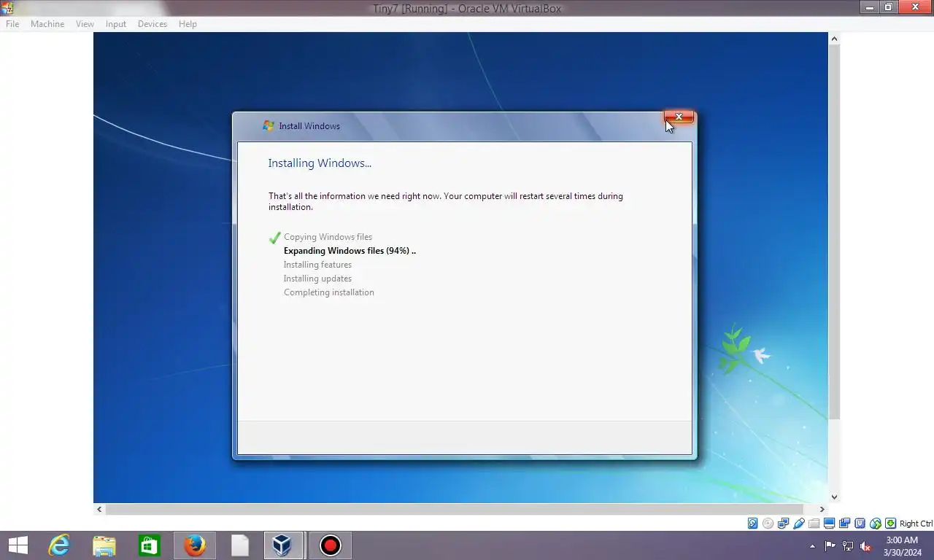Click the red record button taskbar icon

[x=331, y=545]
